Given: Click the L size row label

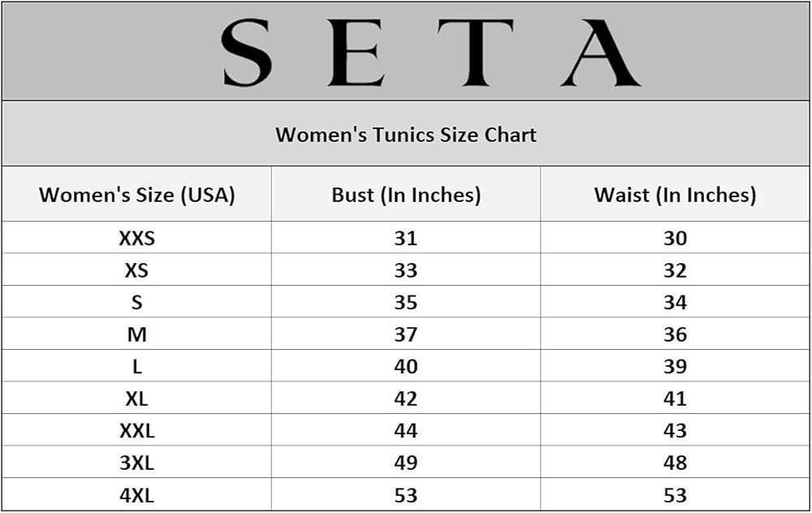Looking at the screenshot, I should [136, 366].
